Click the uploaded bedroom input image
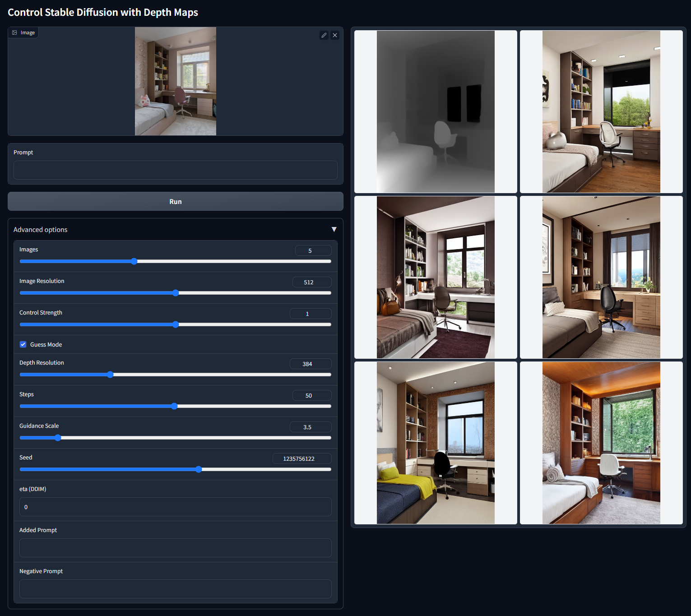691x616 pixels. pos(176,81)
